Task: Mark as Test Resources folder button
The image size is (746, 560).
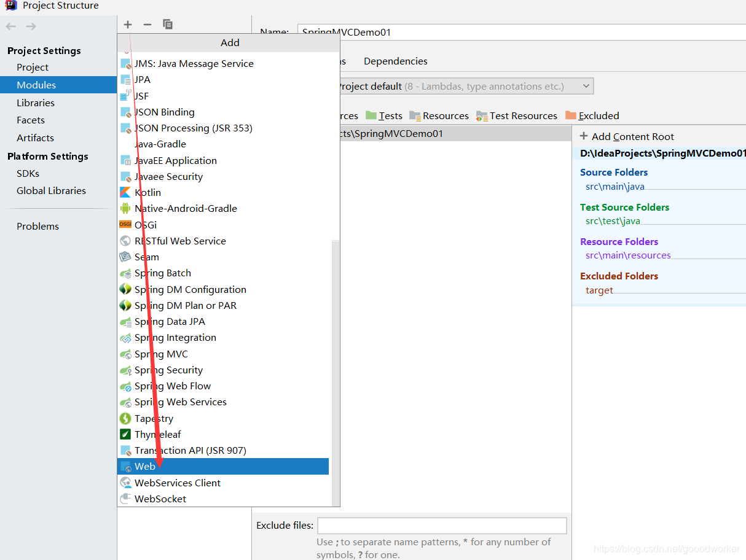Action: 516,115
